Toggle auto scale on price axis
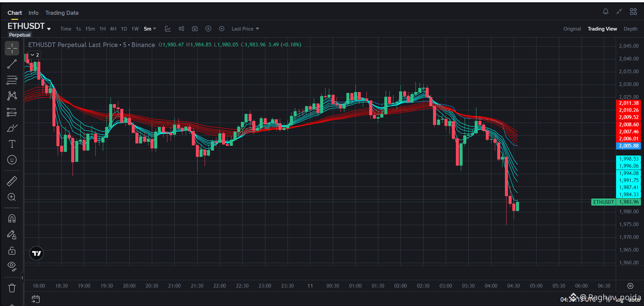The width and height of the screenshot is (644, 306). click(634, 300)
